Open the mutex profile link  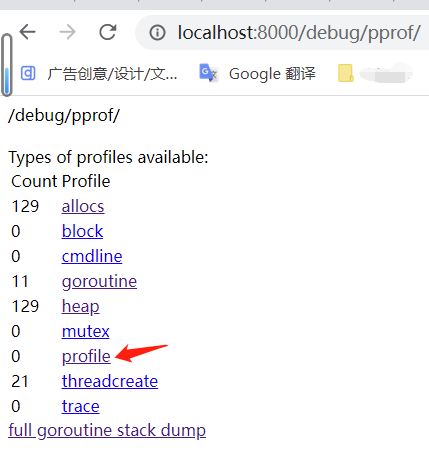(x=86, y=331)
